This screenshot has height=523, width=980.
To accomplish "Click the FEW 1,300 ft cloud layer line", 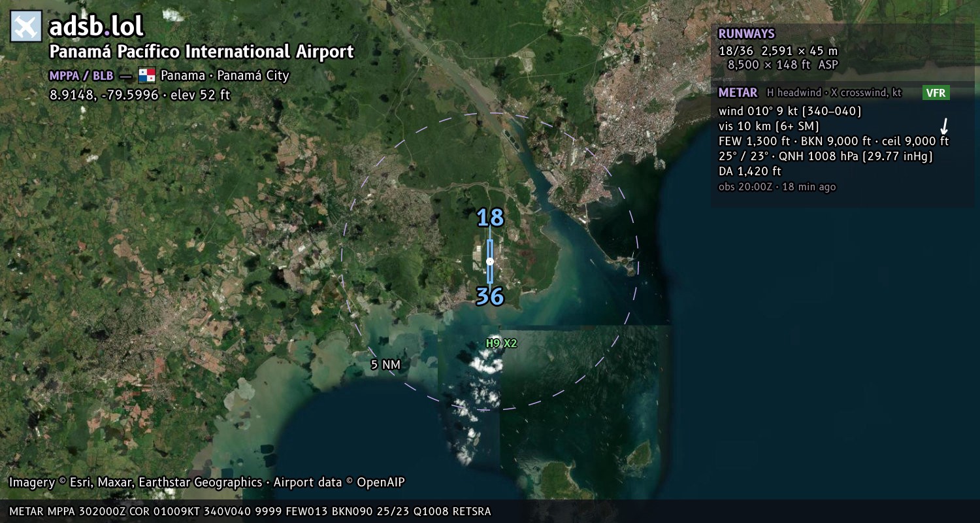I will (x=834, y=141).
